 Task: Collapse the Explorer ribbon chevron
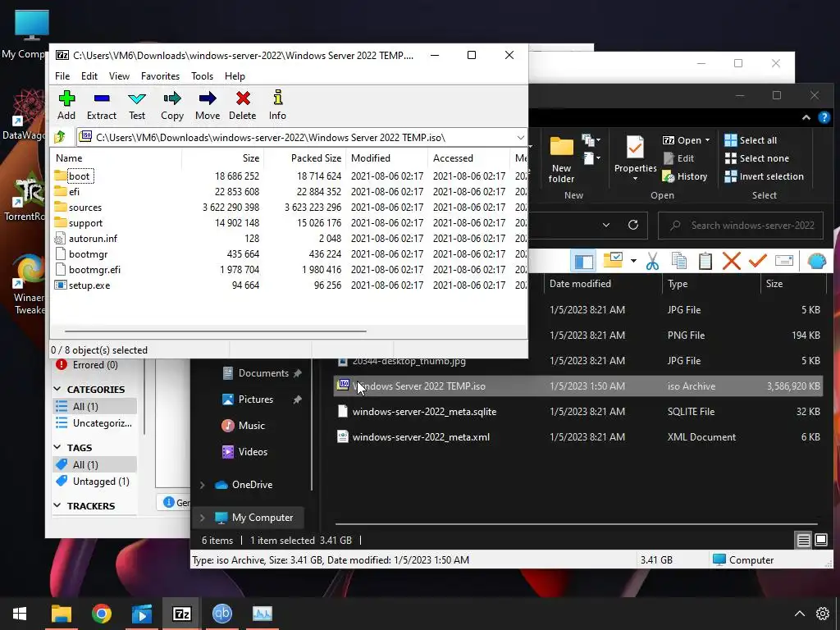coord(806,117)
